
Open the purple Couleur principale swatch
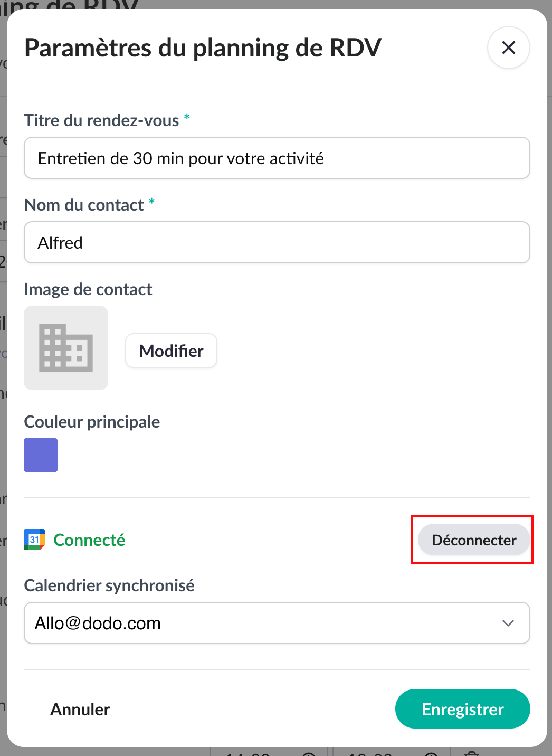(x=41, y=455)
